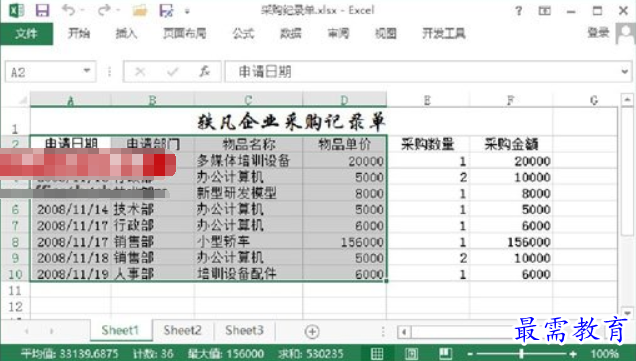Screen dimensions: 636x361
Task: Click the cell 新型研发模型
Action: (248, 193)
